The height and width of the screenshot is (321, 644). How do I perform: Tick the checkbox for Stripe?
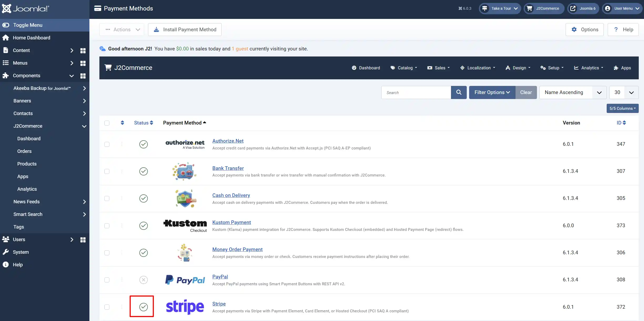pos(107,307)
